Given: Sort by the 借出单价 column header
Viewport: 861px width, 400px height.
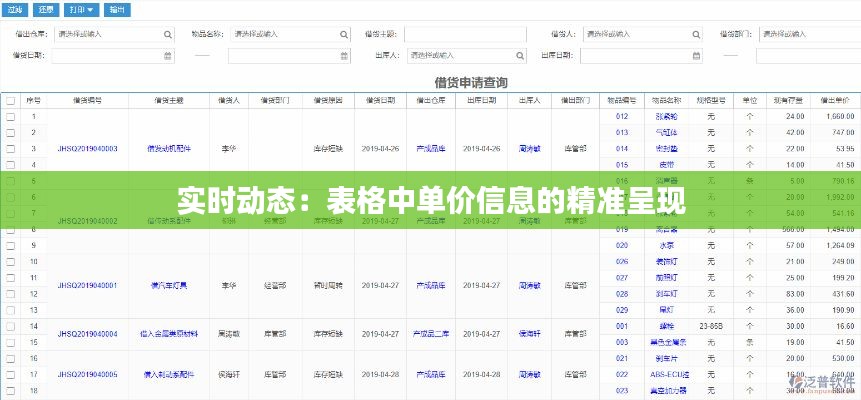Looking at the screenshot, I should (x=833, y=101).
